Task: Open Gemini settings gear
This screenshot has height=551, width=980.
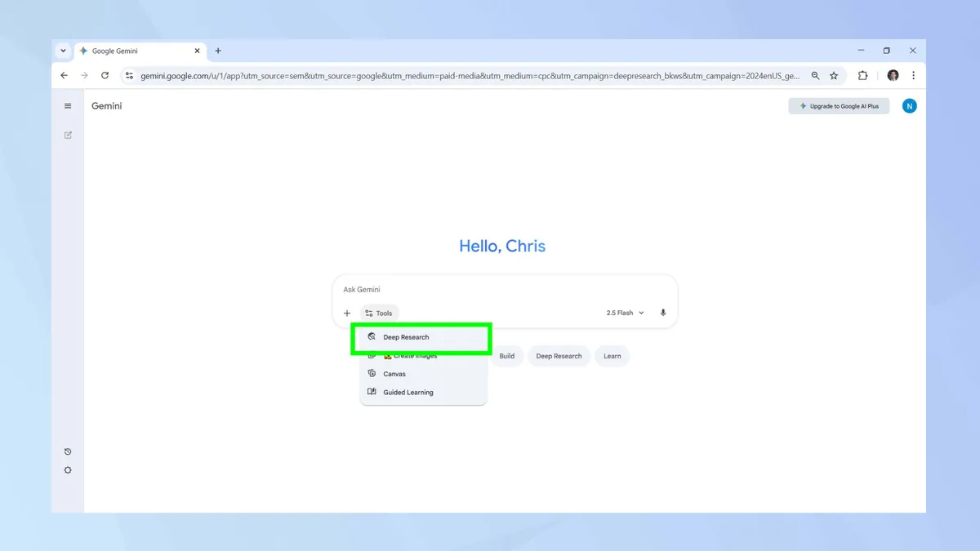Action: tap(68, 469)
